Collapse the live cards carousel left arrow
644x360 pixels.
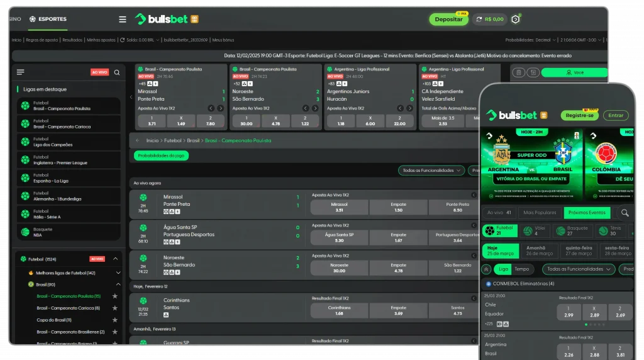click(x=131, y=97)
